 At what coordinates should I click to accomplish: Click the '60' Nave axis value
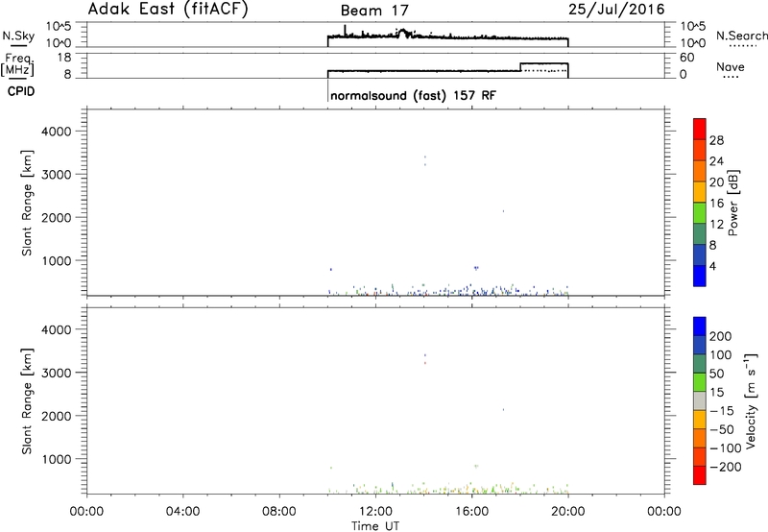[686, 58]
